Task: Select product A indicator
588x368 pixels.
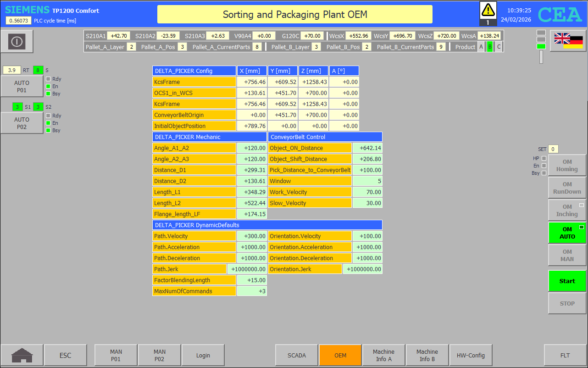Action: (x=481, y=47)
